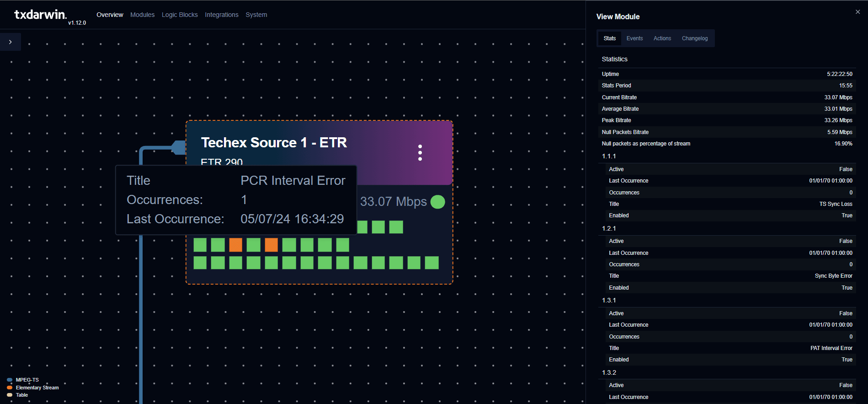Open Logic Blocks in the top navigation

click(x=180, y=15)
